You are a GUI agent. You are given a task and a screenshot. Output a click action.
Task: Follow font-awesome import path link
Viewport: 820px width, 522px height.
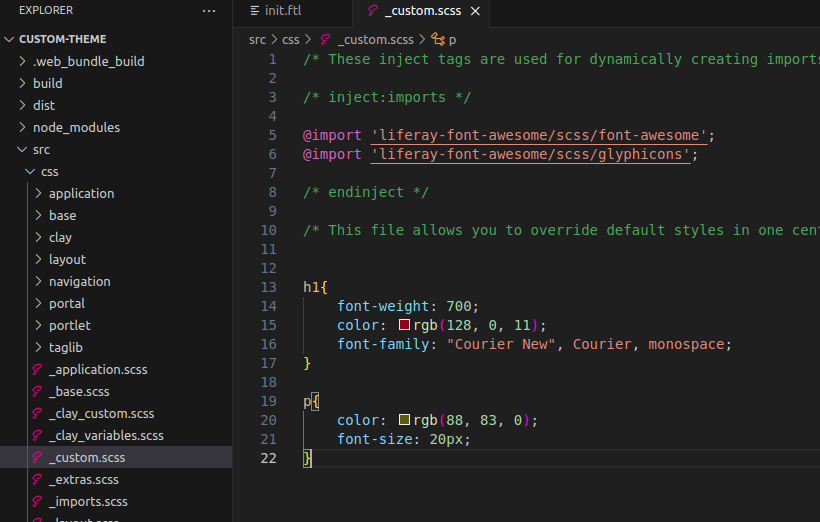539,135
